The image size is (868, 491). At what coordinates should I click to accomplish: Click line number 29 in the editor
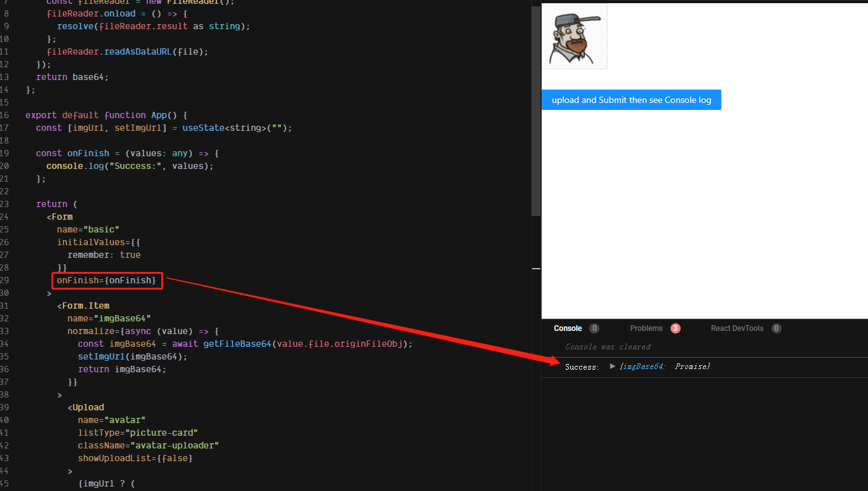[9, 280]
